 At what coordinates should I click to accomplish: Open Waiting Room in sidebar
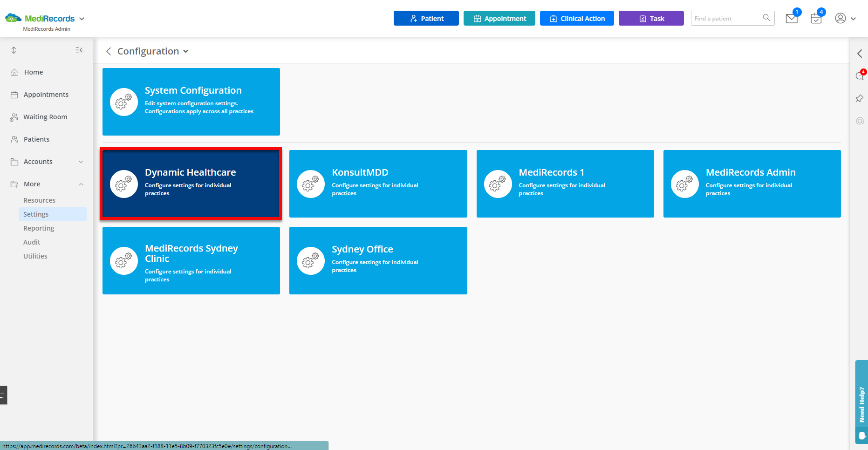[45, 117]
